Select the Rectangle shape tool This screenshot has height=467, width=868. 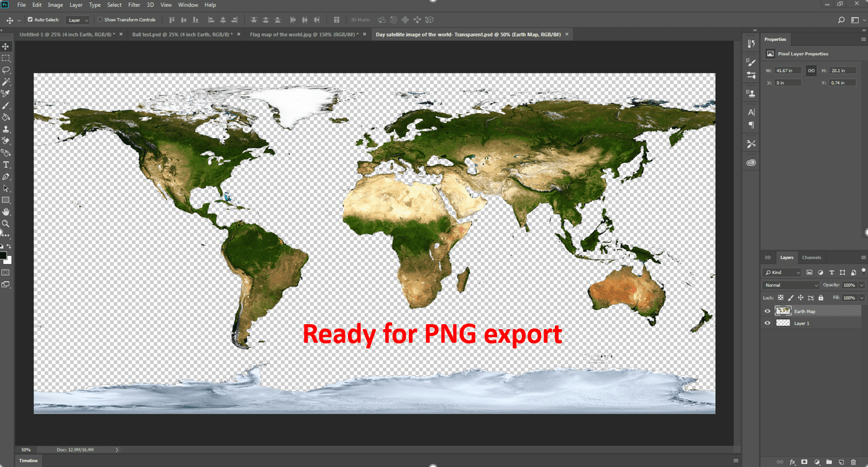point(6,200)
